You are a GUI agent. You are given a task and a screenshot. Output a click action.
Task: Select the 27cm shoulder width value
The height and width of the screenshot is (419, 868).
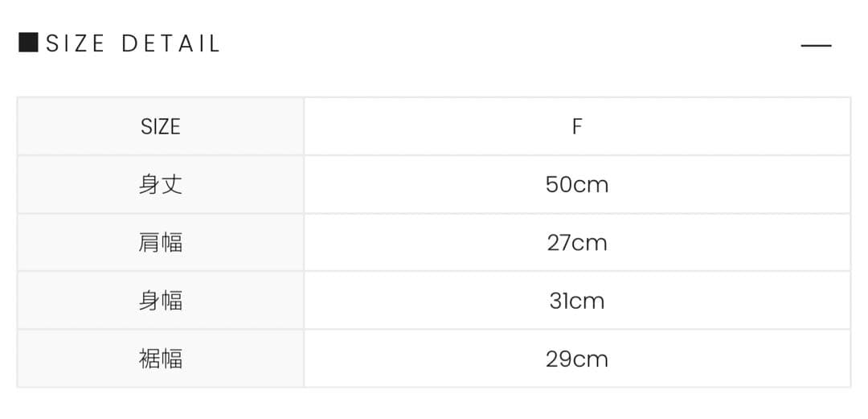point(576,243)
